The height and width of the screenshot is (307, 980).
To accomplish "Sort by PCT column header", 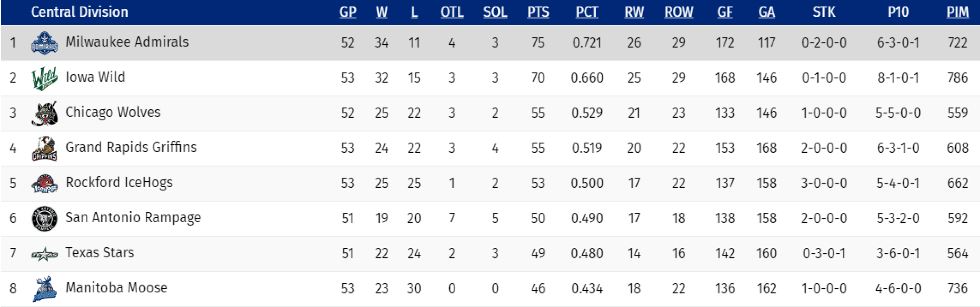I will [x=587, y=12].
